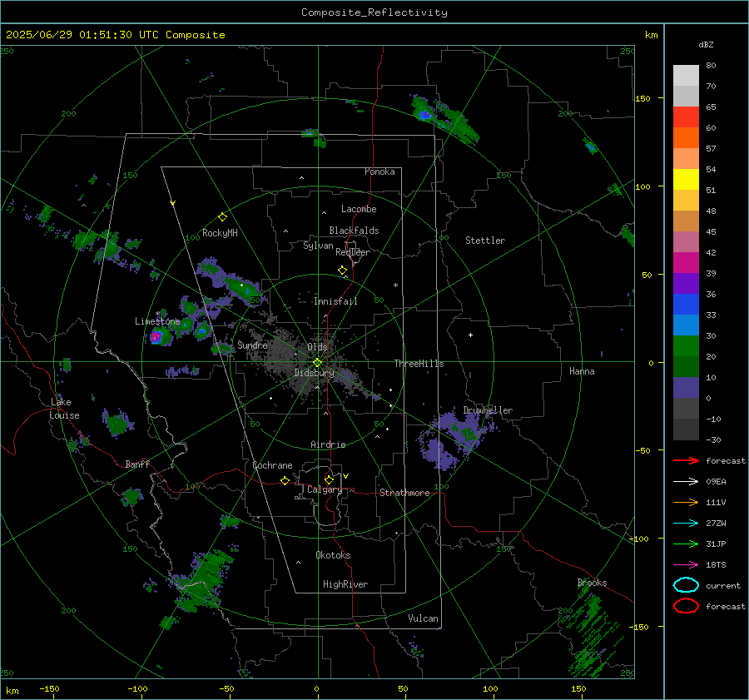
Task: Click the magenta 18TS arrow symbol
Action: (686, 565)
